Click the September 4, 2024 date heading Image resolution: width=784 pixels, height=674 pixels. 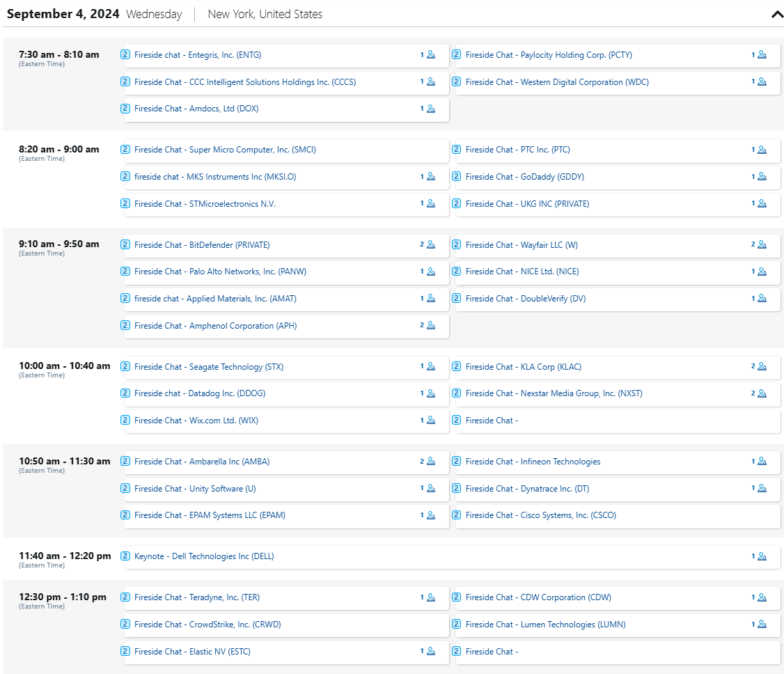click(x=63, y=14)
